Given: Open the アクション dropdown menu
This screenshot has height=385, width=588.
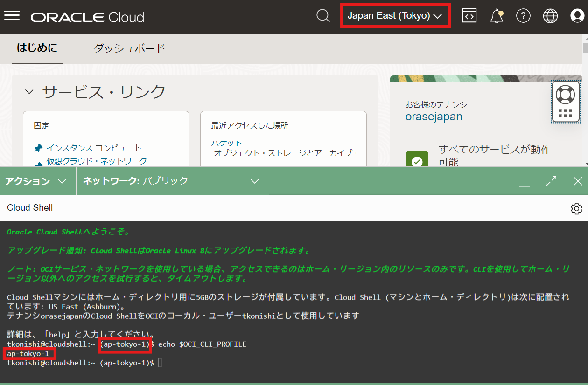Looking at the screenshot, I should [x=36, y=181].
